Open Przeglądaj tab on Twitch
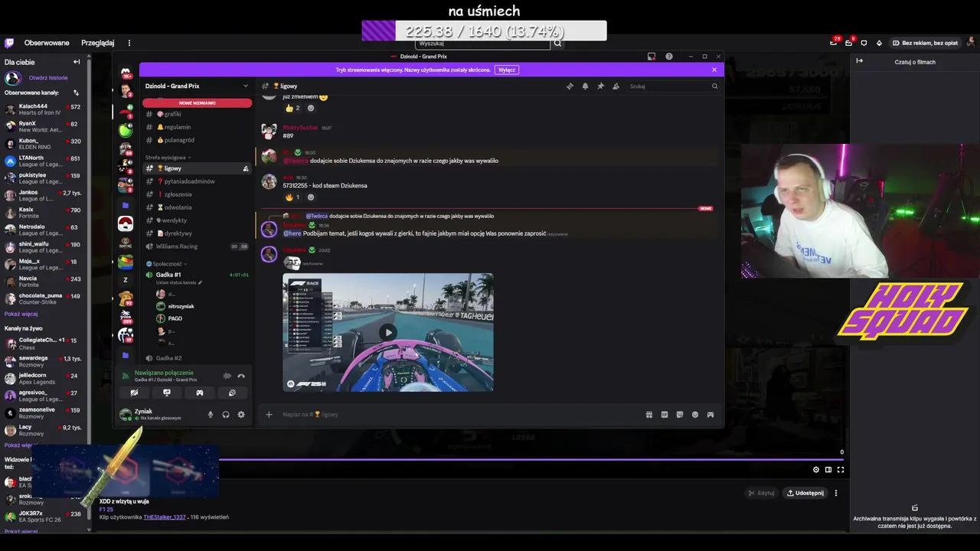 [x=98, y=43]
